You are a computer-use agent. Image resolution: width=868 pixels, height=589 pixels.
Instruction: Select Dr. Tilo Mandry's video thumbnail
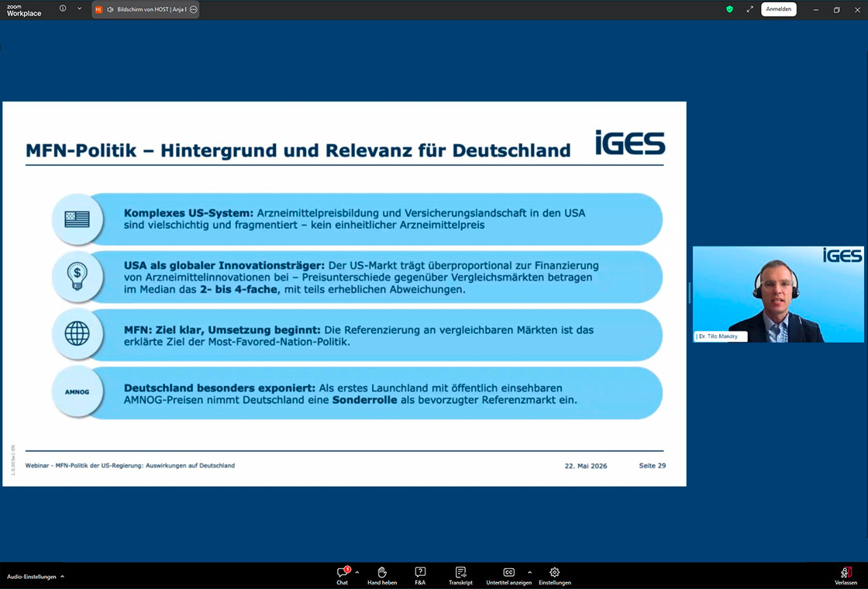coord(778,294)
